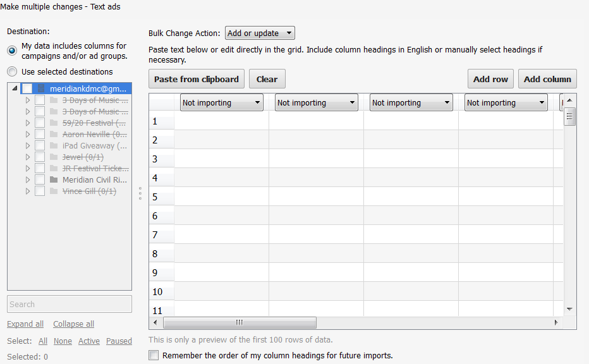The height and width of the screenshot is (364, 589).
Task: Check the checkbox beside Meridian Civil Ri...
Action: pyautogui.click(x=39, y=179)
